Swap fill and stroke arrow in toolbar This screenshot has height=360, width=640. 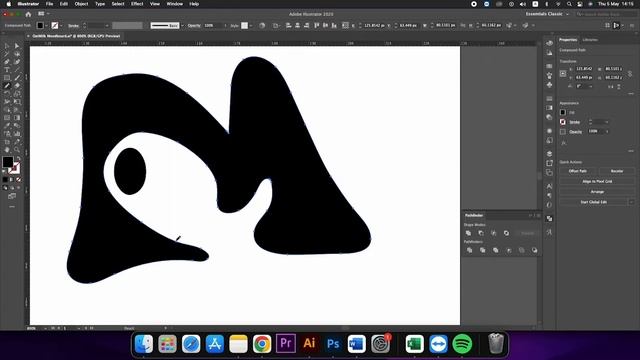click(x=18, y=158)
